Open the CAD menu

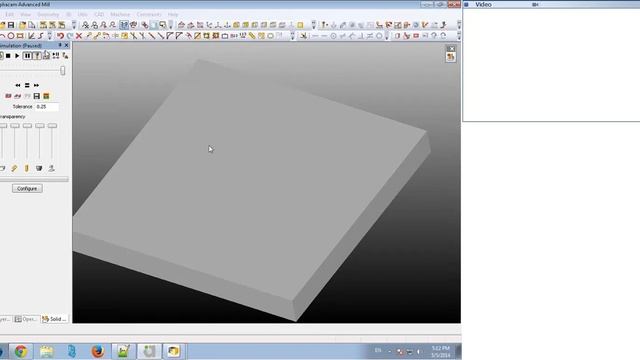pos(99,14)
